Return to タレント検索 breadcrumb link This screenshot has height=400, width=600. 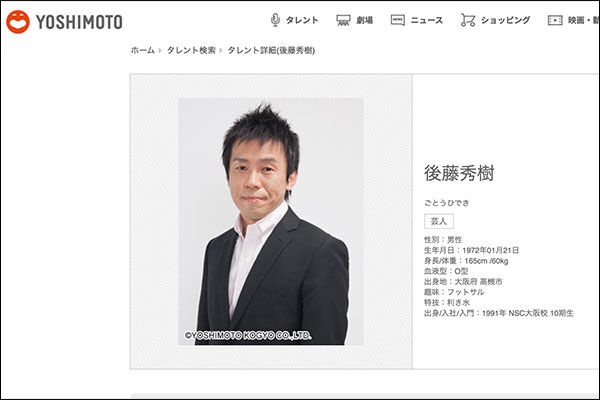tap(191, 50)
